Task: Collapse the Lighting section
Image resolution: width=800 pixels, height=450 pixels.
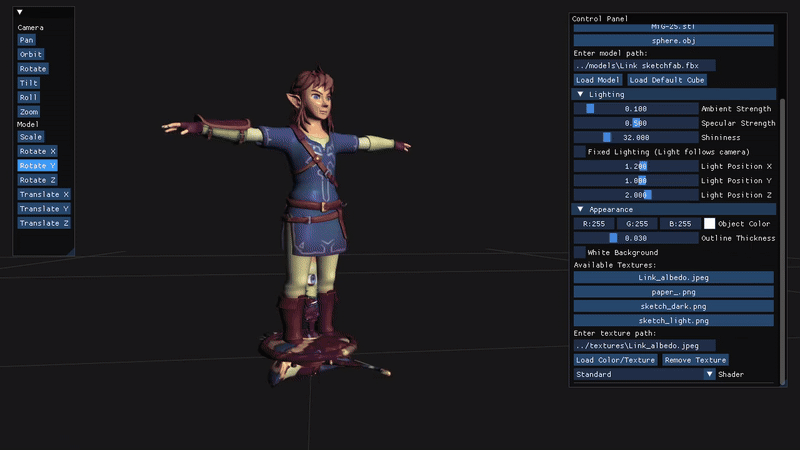Action: tap(580, 94)
